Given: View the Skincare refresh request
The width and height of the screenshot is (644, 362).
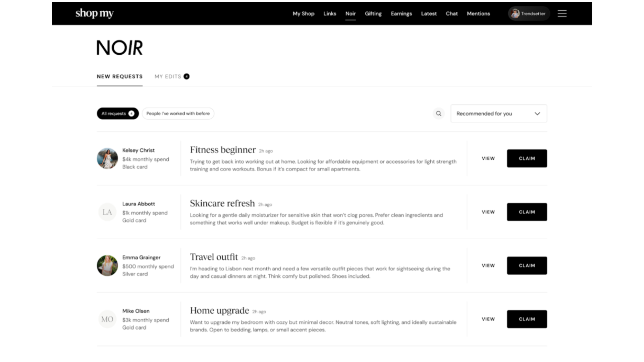Looking at the screenshot, I should (488, 212).
